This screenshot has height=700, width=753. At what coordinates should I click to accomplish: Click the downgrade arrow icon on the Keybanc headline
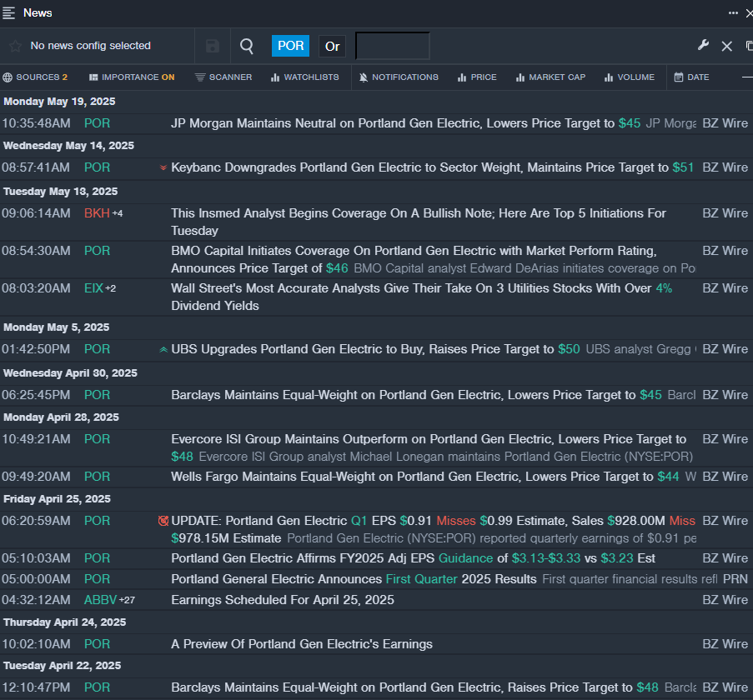[163, 167]
